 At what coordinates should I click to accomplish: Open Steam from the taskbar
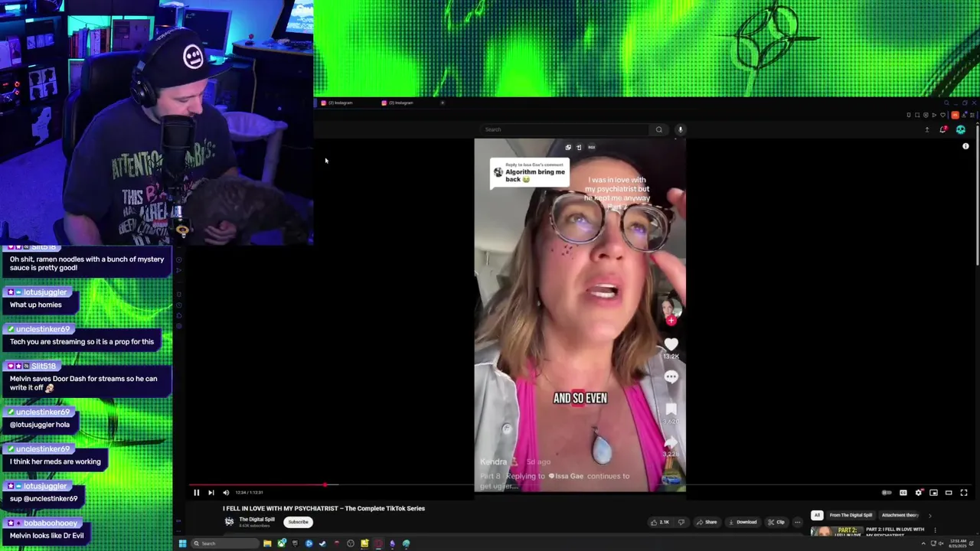pyautogui.click(x=322, y=543)
